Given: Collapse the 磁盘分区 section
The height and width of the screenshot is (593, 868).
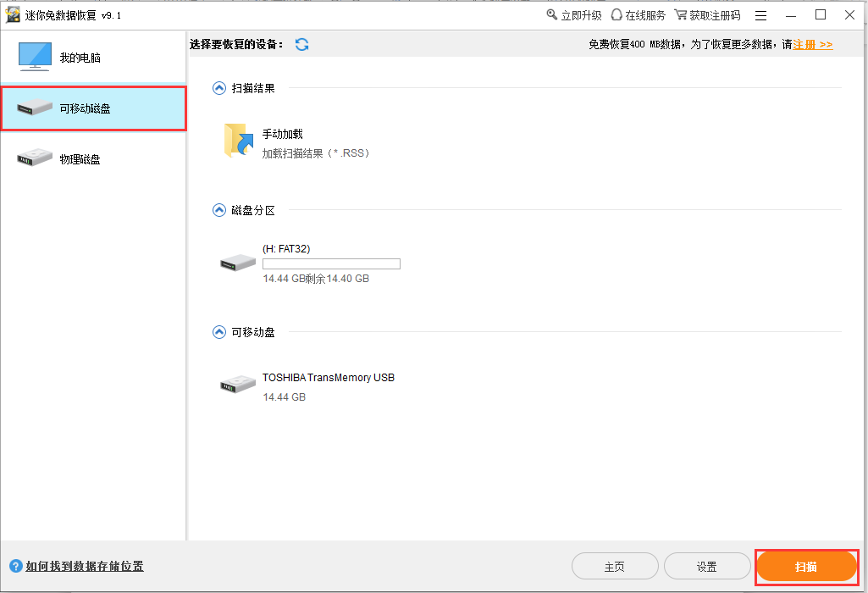Looking at the screenshot, I should (x=219, y=210).
